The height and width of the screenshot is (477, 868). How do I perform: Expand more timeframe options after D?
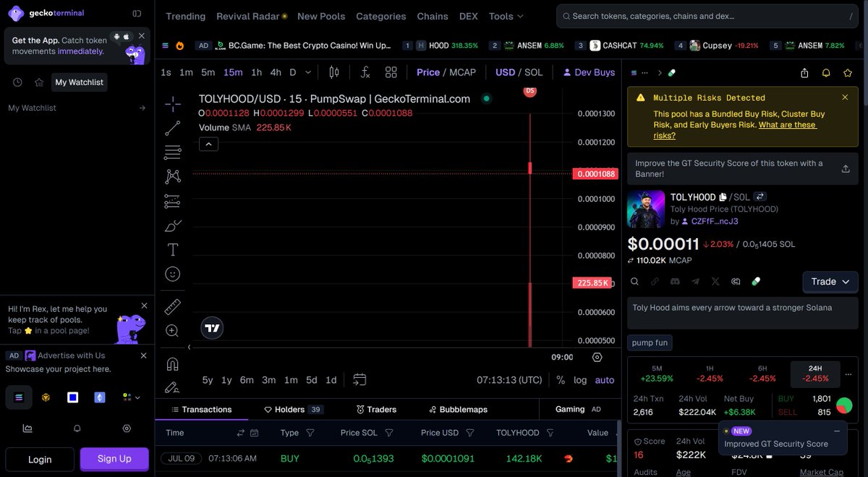click(309, 72)
